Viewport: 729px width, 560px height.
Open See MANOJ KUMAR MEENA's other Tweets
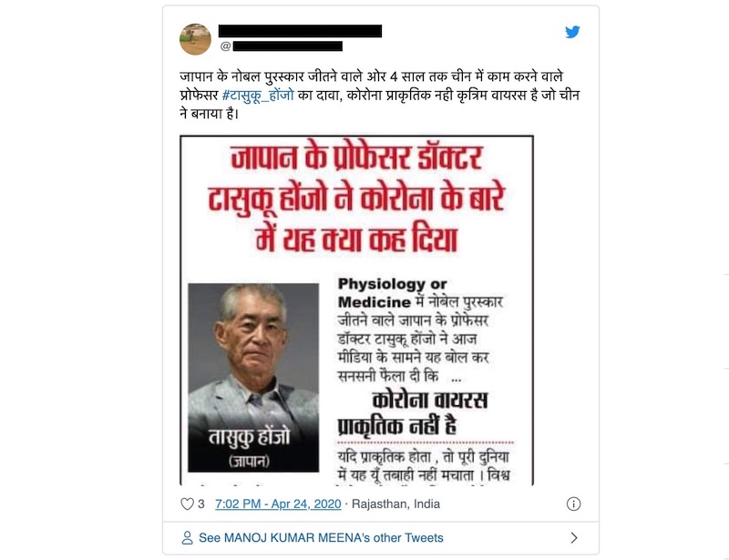[321, 538]
